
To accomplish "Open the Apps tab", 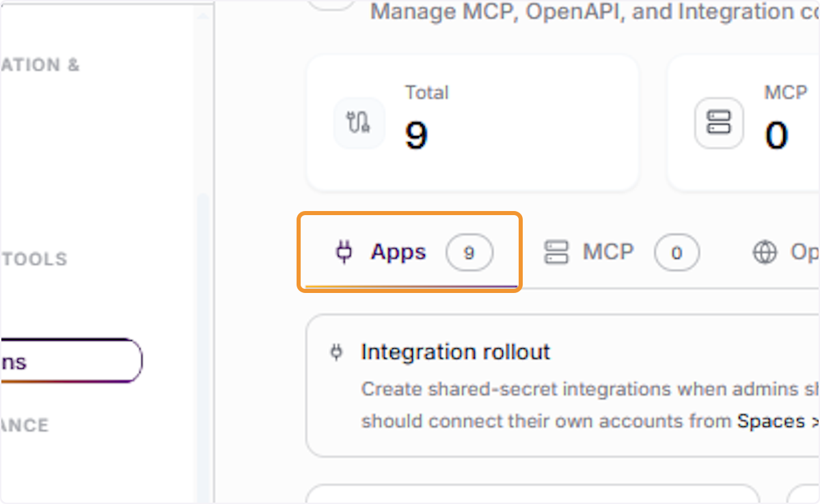I will (411, 253).
